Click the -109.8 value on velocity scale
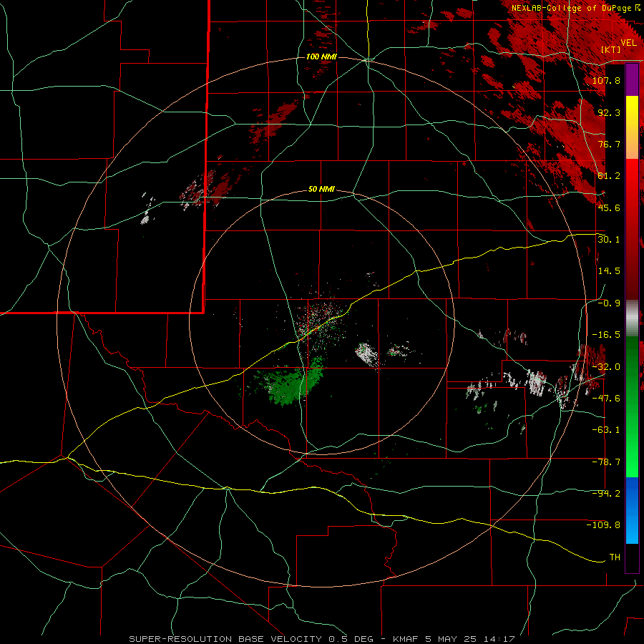The image size is (644, 644). [603, 525]
